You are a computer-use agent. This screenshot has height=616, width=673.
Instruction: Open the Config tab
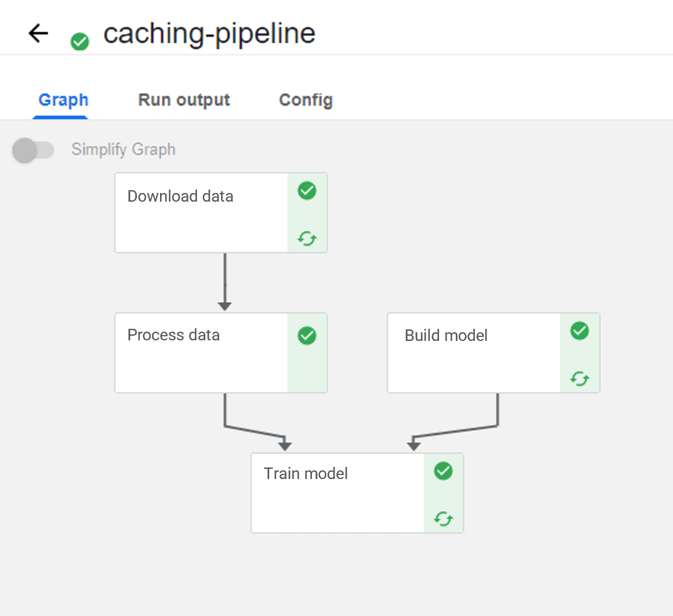click(306, 100)
